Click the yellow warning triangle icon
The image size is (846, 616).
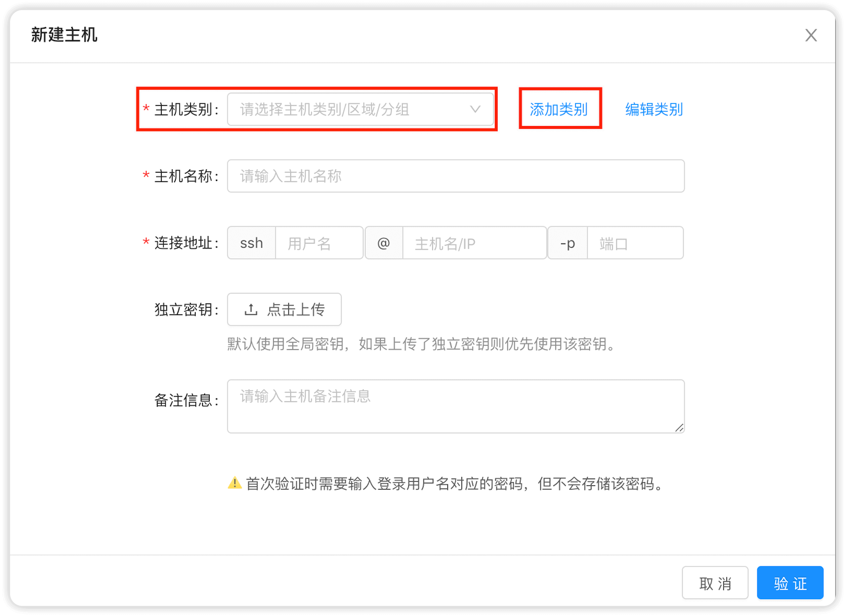[235, 483]
